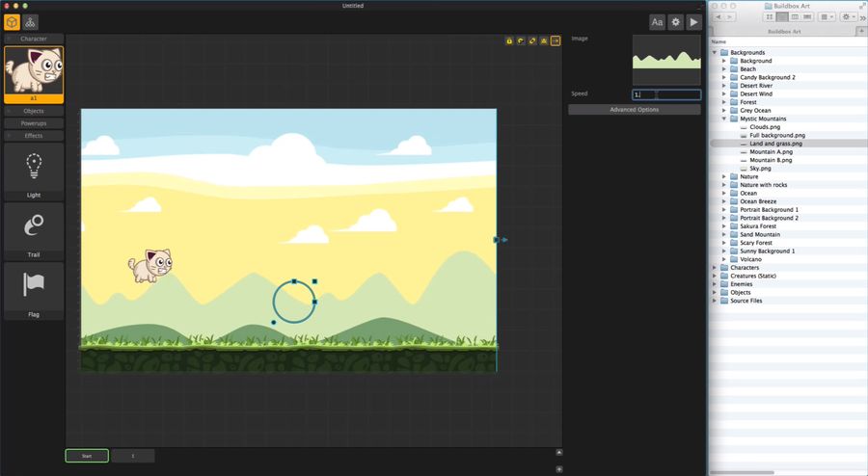The width and height of the screenshot is (868, 476).
Task: Select scene tab 1
Action: pyautogui.click(x=133, y=456)
